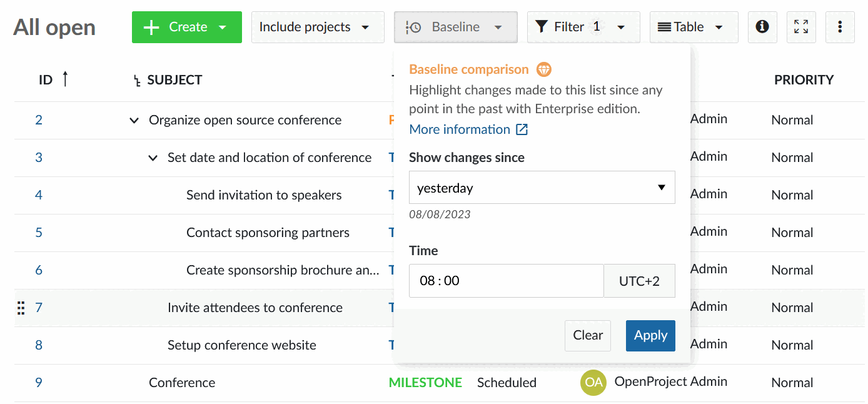Collapse Set date and location of conference
The image size is (868, 404).
[153, 158]
